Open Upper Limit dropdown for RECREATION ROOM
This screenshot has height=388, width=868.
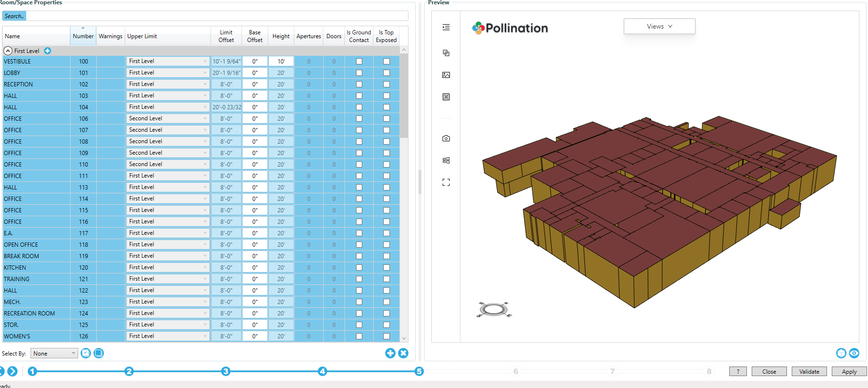coord(168,313)
